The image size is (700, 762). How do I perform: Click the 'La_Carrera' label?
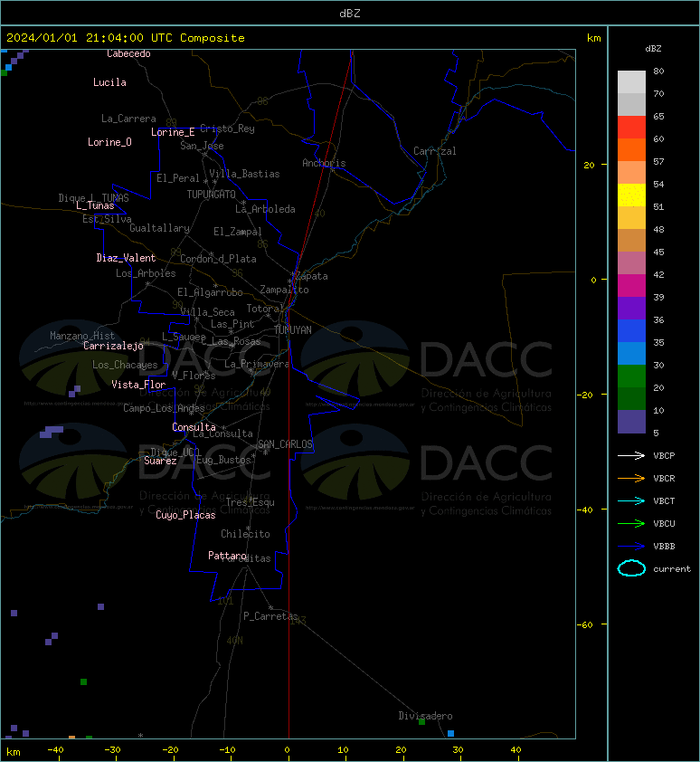click(x=128, y=119)
